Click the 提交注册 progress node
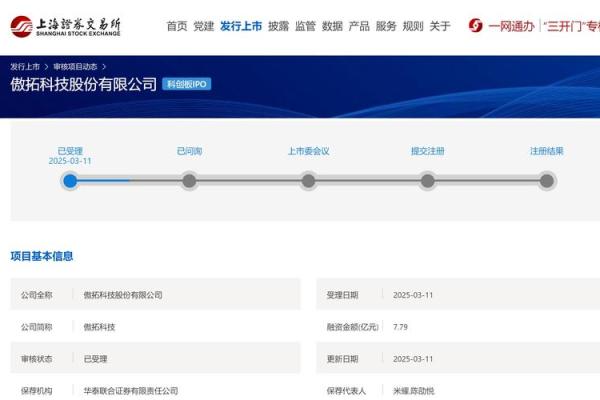 (428, 181)
